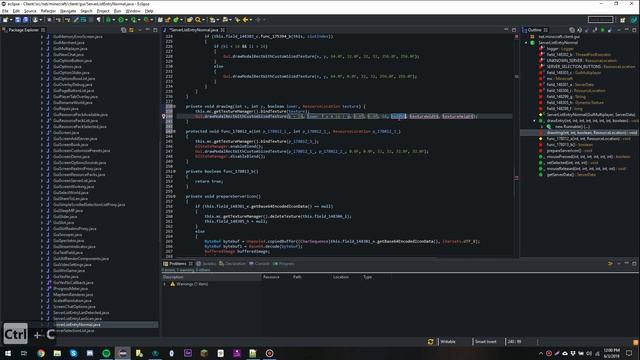The height and width of the screenshot is (360, 640).
Task: Open the Search toolbar dropdown arrow
Action: pyautogui.click(x=204, y=20)
